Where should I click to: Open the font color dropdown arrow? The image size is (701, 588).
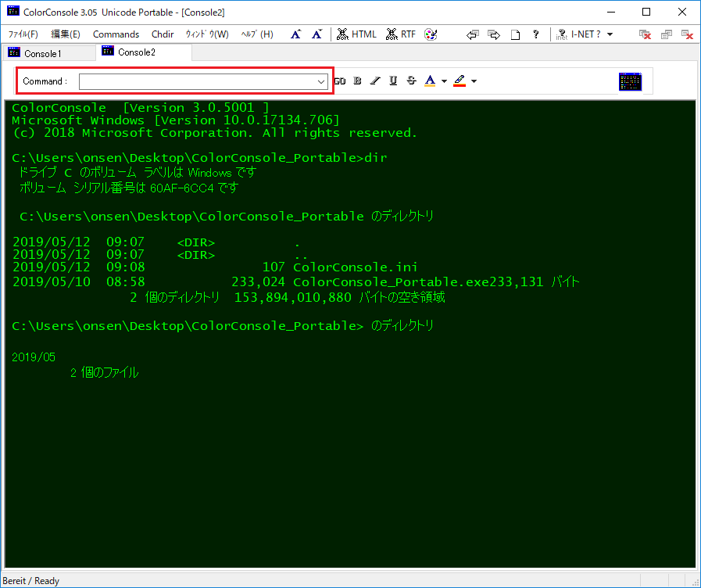(444, 81)
